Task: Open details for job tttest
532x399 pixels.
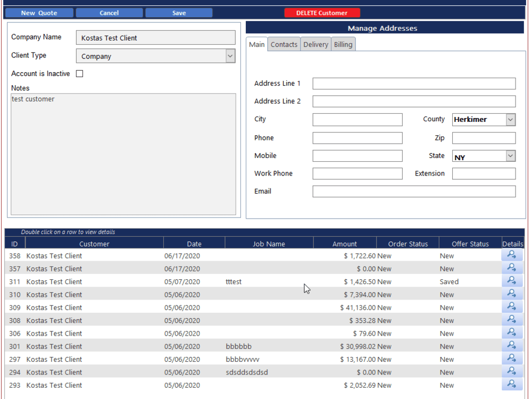Action: click(511, 280)
